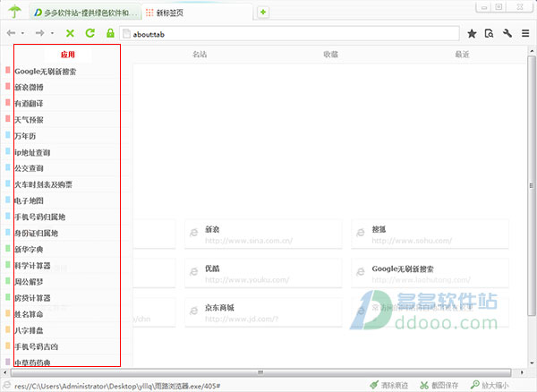Bookmark page with star icon
This screenshot has height=392, width=537.
tap(472, 33)
